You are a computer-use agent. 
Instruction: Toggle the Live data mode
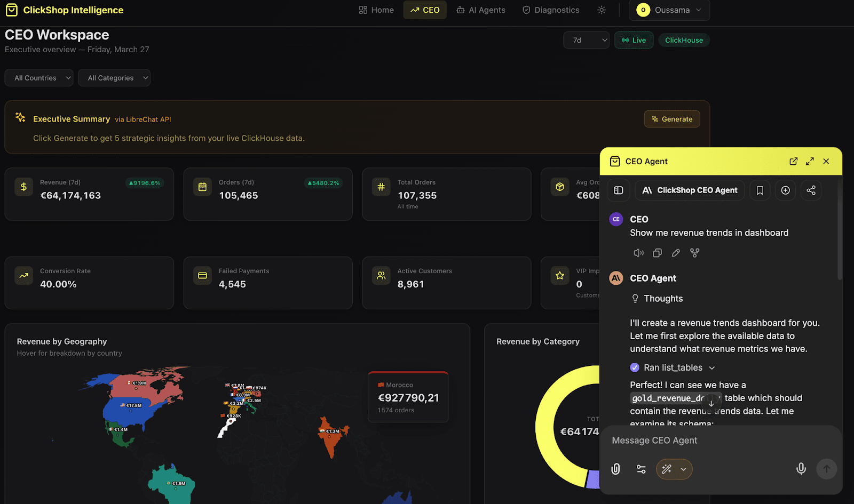[634, 40]
